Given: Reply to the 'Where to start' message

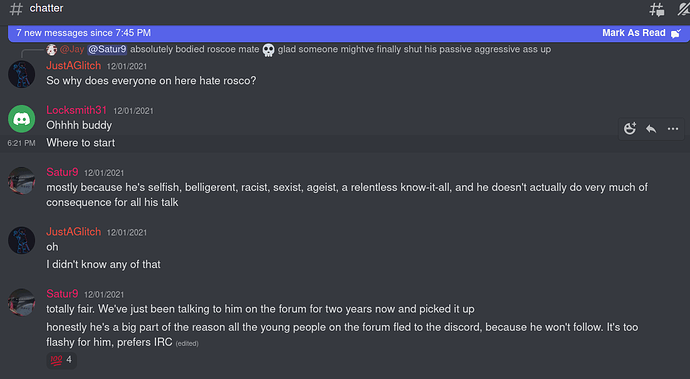Looking at the screenshot, I should pyautogui.click(x=651, y=129).
